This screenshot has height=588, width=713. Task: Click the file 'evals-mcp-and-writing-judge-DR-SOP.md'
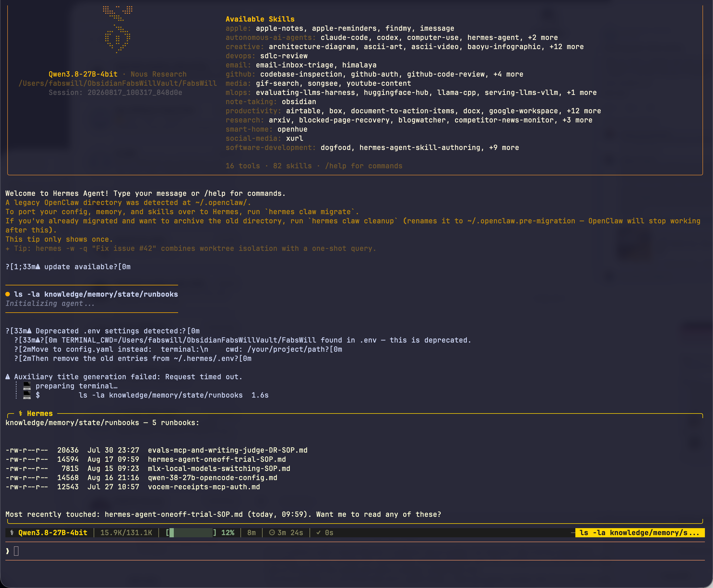point(228,450)
